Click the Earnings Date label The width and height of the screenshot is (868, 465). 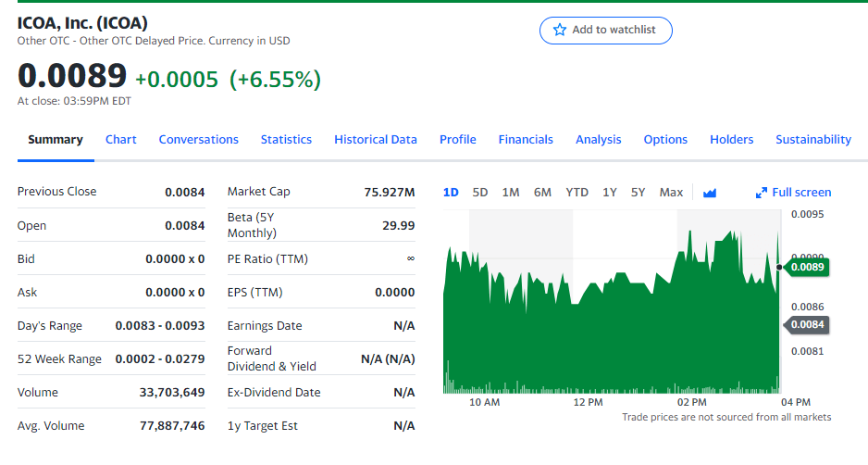tap(265, 326)
